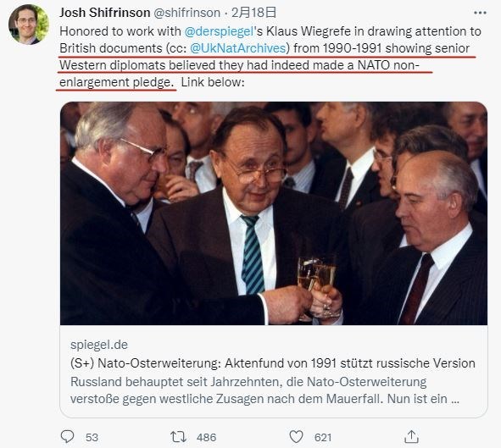Follow the @derspiegel mention link
This screenshot has width=501, height=448.
tap(220, 31)
